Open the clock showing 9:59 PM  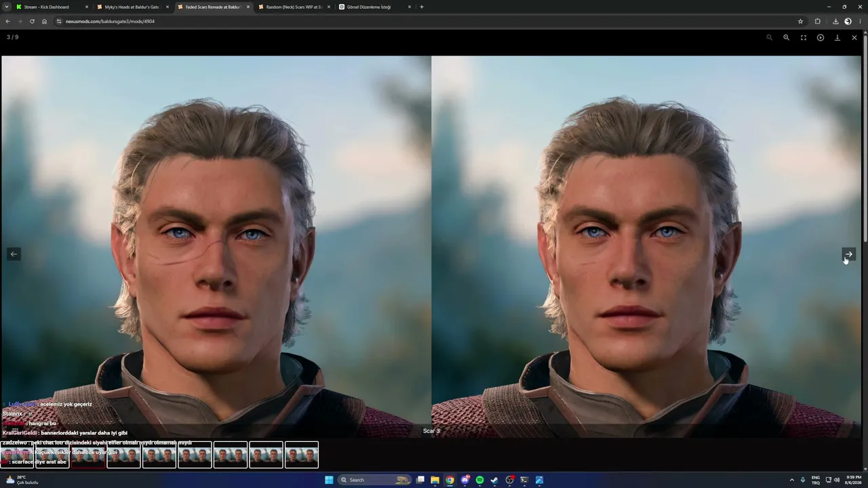(x=854, y=480)
